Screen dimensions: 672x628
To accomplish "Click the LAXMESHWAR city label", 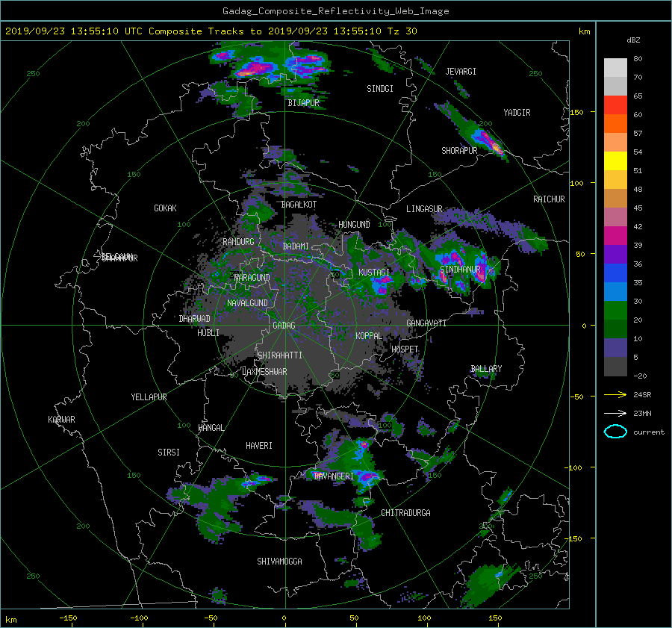I will coord(264,372).
